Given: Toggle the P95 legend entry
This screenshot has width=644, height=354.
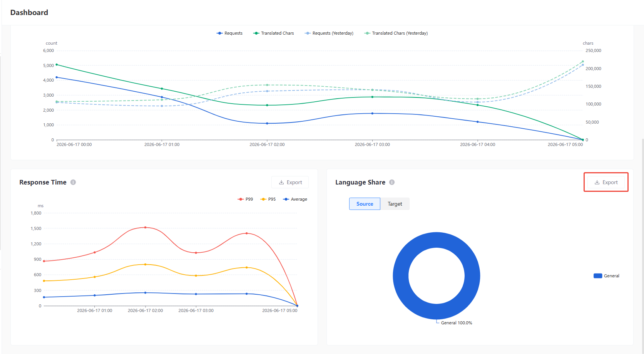Looking at the screenshot, I should 268,199.
